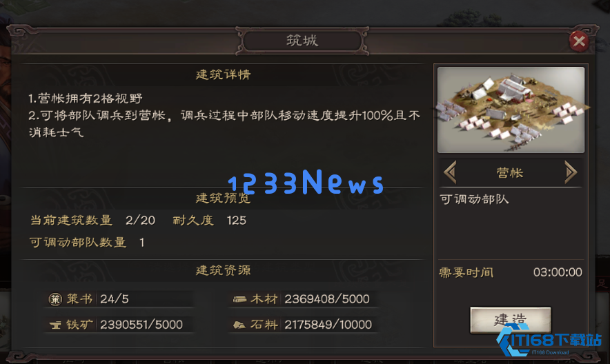Viewport: 610px width, 364px height.
Task: Click the 铁矿 anvil icon
Action: pyautogui.click(x=55, y=325)
